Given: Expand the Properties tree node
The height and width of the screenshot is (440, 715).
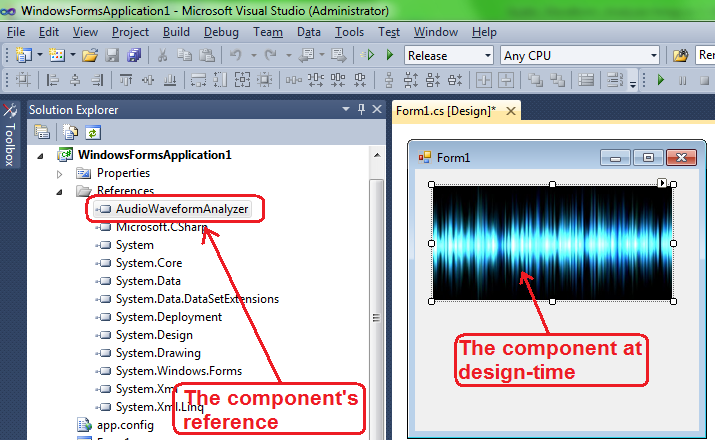Looking at the screenshot, I should click(x=60, y=173).
